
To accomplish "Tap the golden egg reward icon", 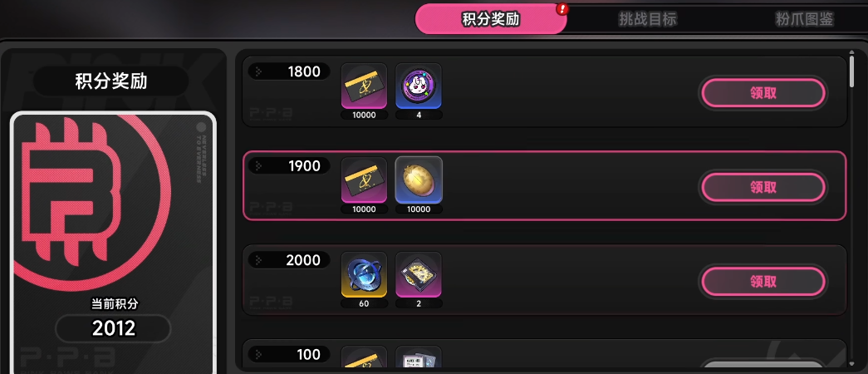I will click(419, 180).
